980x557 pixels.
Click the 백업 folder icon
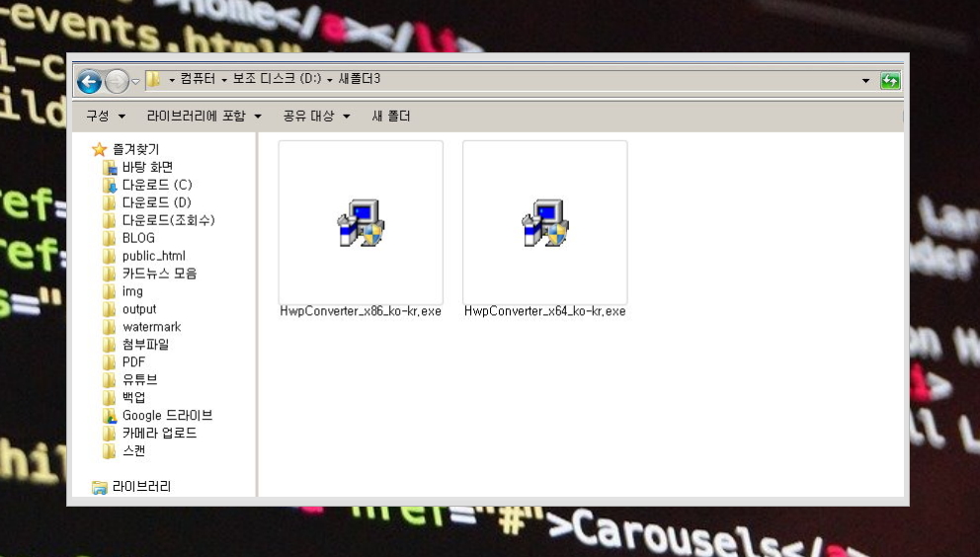(x=110, y=397)
